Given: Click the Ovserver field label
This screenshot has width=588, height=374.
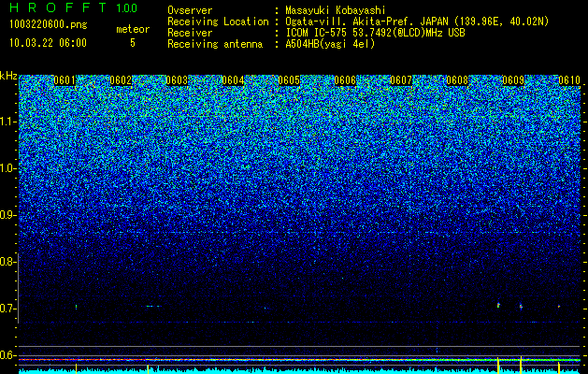Looking at the screenshot, I should click(190, 10).
